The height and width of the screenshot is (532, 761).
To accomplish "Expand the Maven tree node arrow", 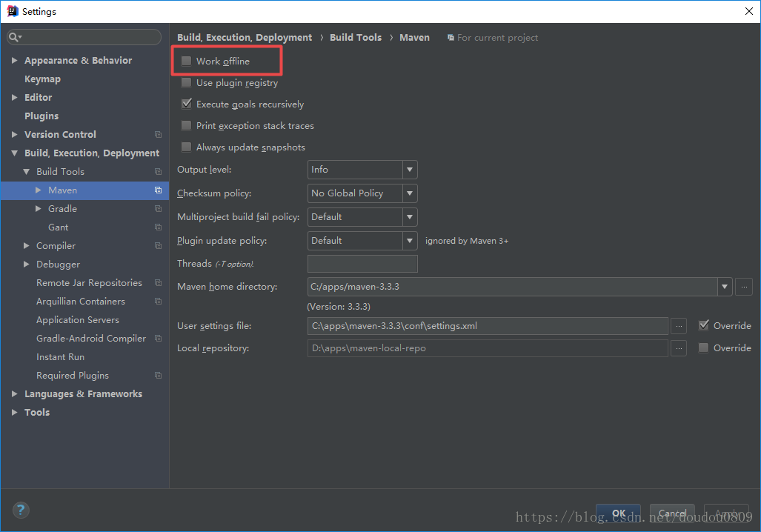I will tap(39, 190).
